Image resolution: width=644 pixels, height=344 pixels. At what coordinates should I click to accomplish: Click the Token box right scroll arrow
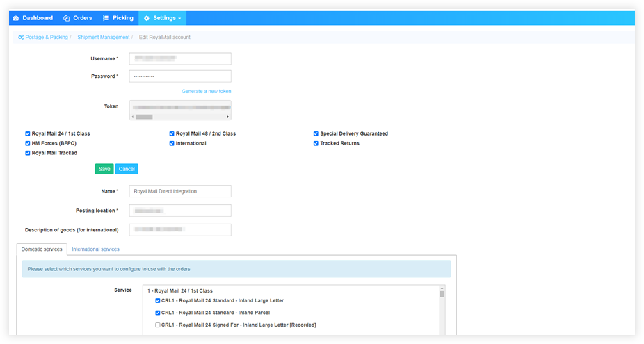(x=228, y=117)
